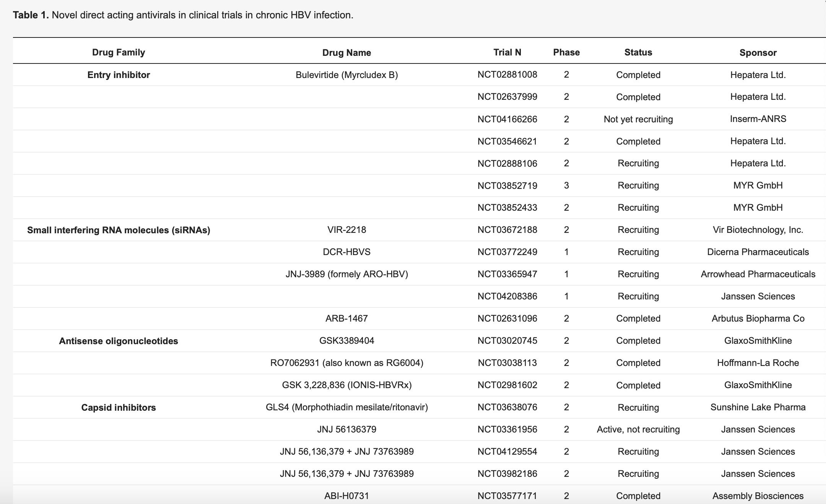
Task: Click 'RO7062931 (also known as RG6004)' drug
Action: point(346,363)
